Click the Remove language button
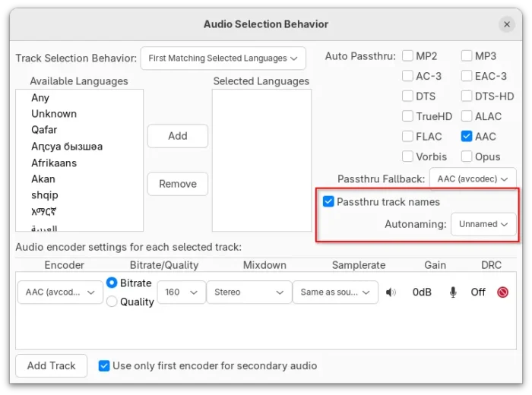 [177, 184]
